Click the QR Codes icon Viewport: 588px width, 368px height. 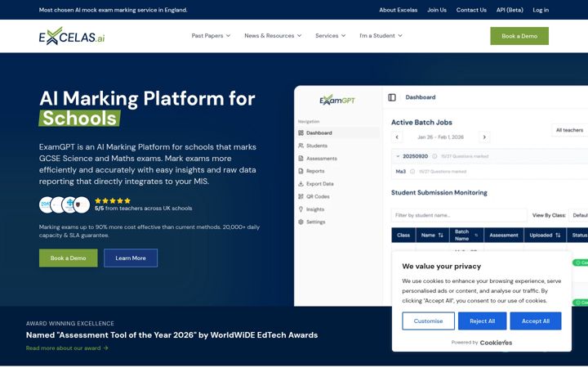point(301,197)
